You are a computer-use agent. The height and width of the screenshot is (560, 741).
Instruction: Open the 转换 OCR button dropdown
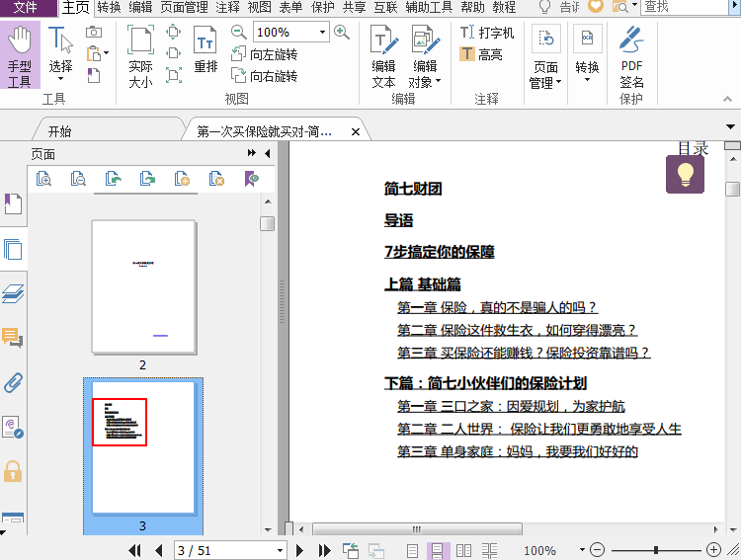(587, 79)
